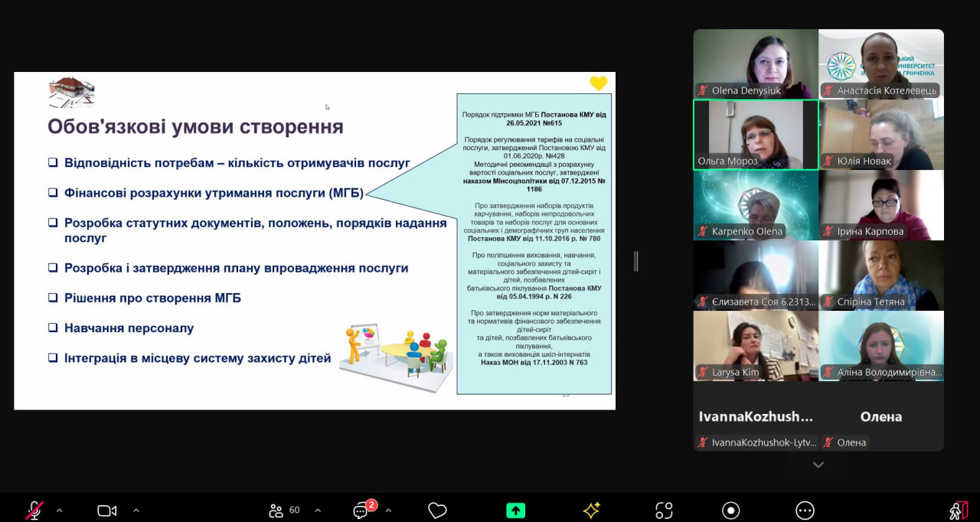Unmute the microphone
This screenshot has height=522, width=980.
click(x=34, y=511)
